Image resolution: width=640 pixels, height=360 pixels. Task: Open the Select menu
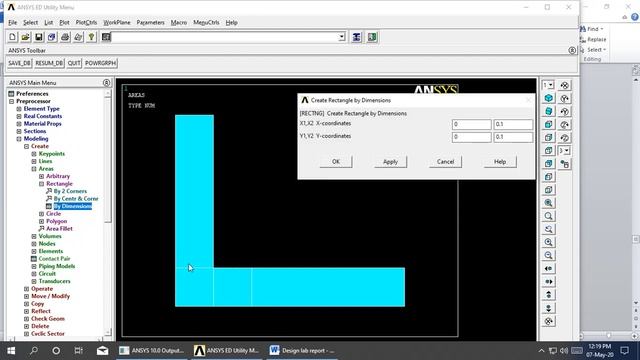pos(30,22)
